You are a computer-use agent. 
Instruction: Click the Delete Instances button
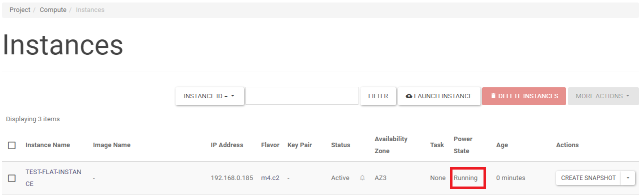pos(524,96)
